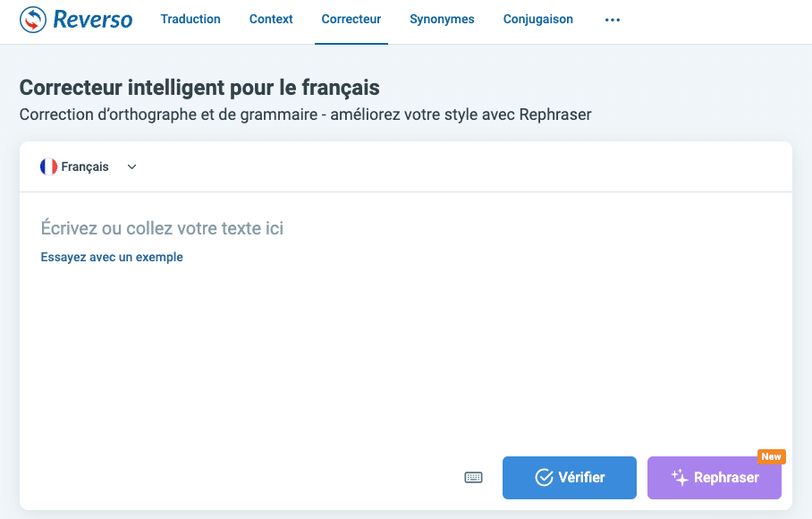Open the three-dot more options menu
The width and height of the screenshot is (812, 519).
(613, 20)
